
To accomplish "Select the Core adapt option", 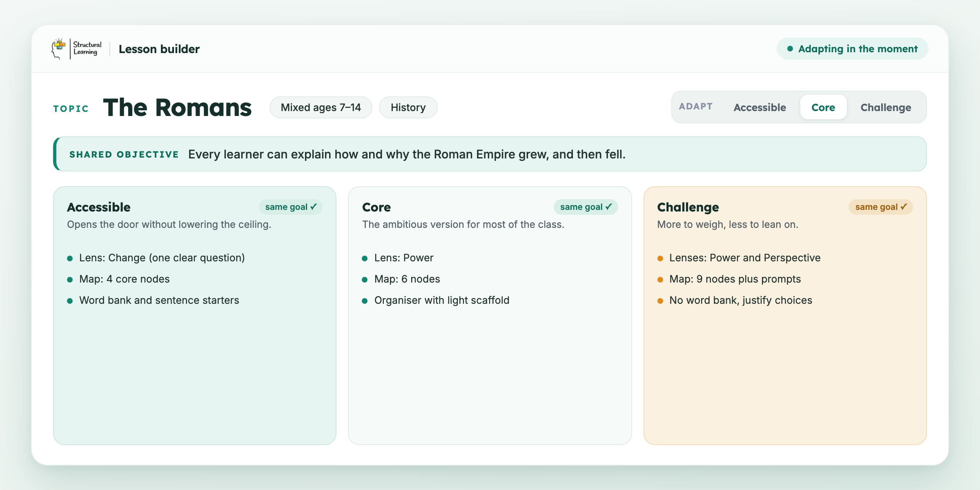I will click(x=823, y=107).
